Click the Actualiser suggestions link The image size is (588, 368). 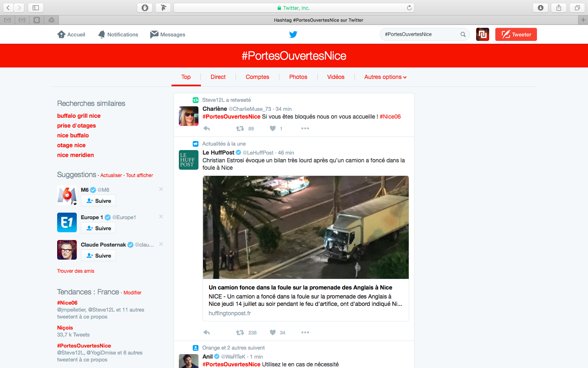click(x=111, y=175)
